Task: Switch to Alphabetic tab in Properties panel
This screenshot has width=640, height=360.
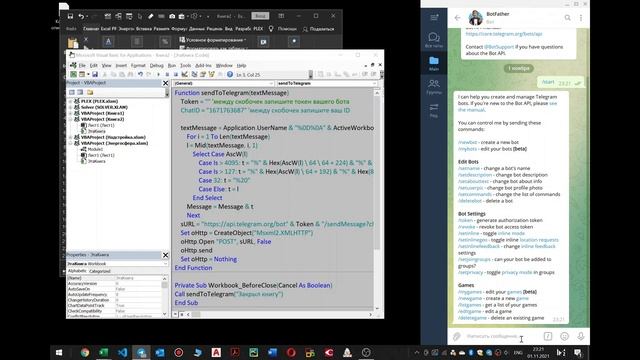Action: point(77,271)
